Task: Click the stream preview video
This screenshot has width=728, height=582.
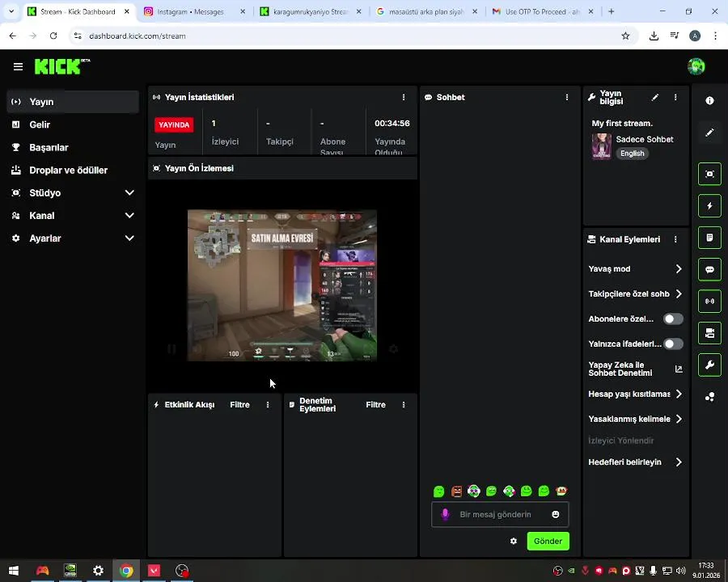Action: click(x=281, y=285)
